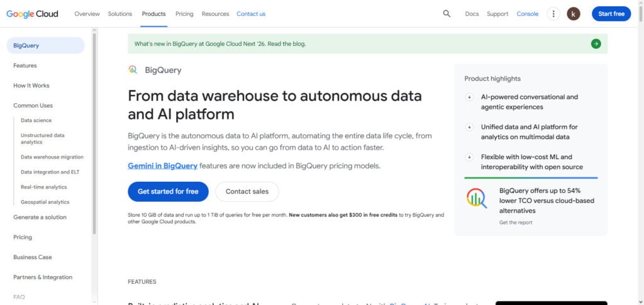This screenshot has height=305, width=644.
Task: Click the Start free button
Action: (x=611, y=14)
